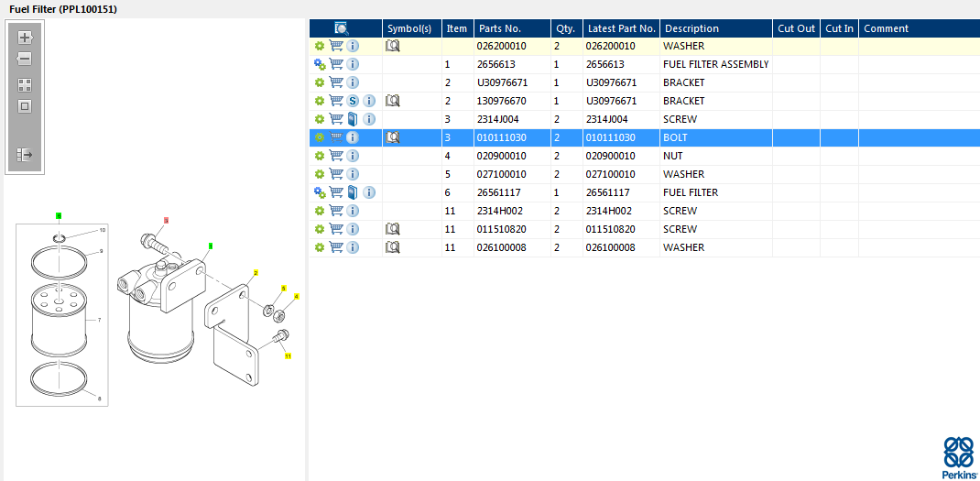Click the Cut Out column header
Image resolution: width=980 pixels, height=481 pixels.
click(796, 28)
